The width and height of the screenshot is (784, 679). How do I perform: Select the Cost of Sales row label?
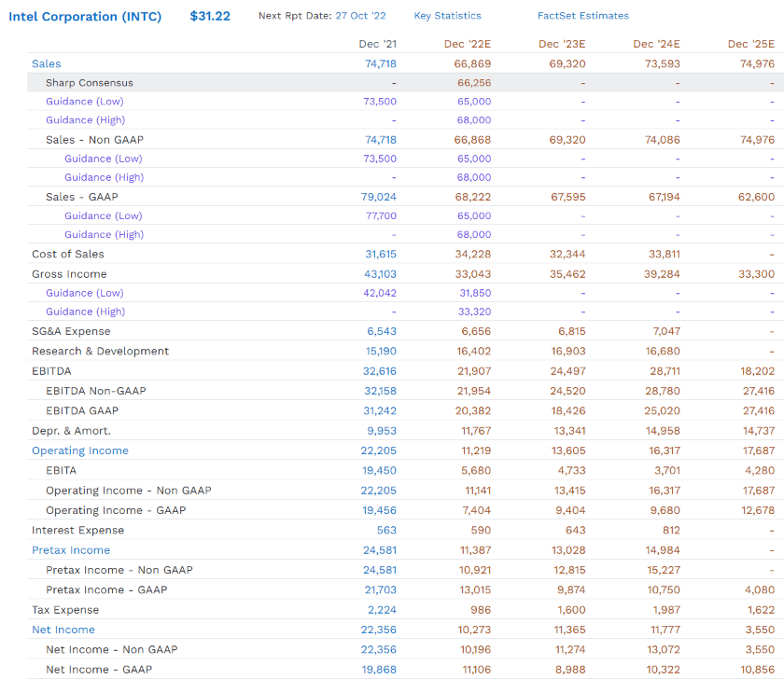tap(68, 255)
